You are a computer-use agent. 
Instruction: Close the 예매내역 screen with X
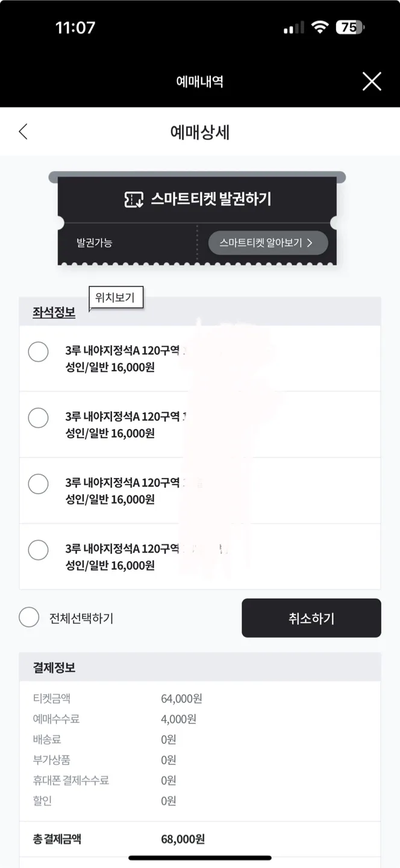point(372,81)
